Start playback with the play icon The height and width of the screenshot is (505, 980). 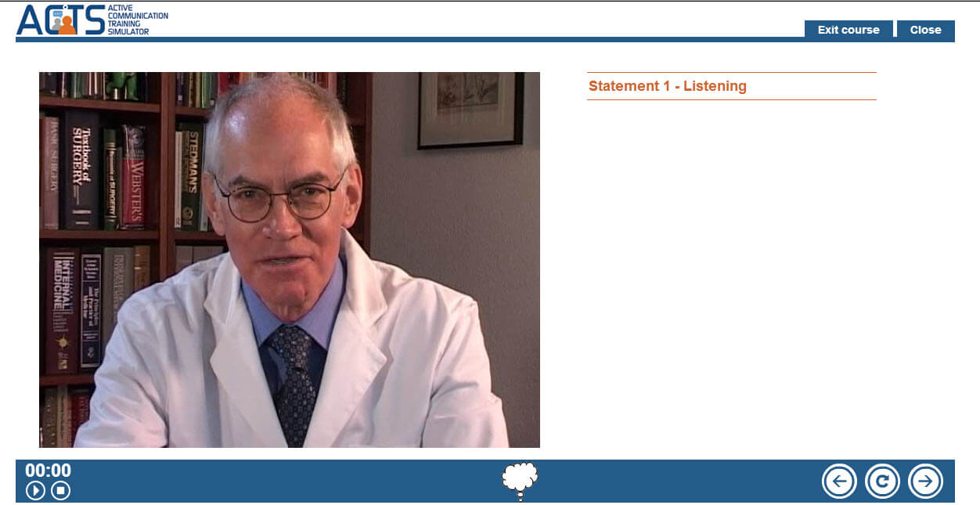point(35,490)
